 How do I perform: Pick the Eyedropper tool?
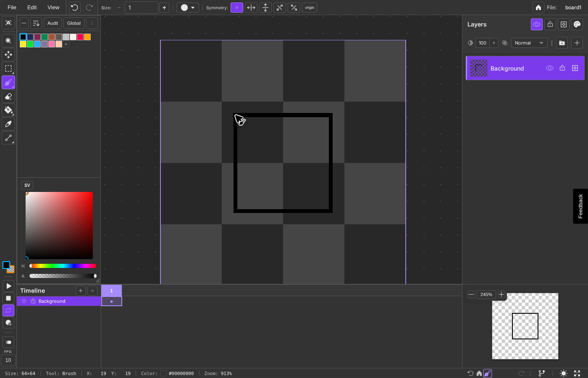pos(8,124)
